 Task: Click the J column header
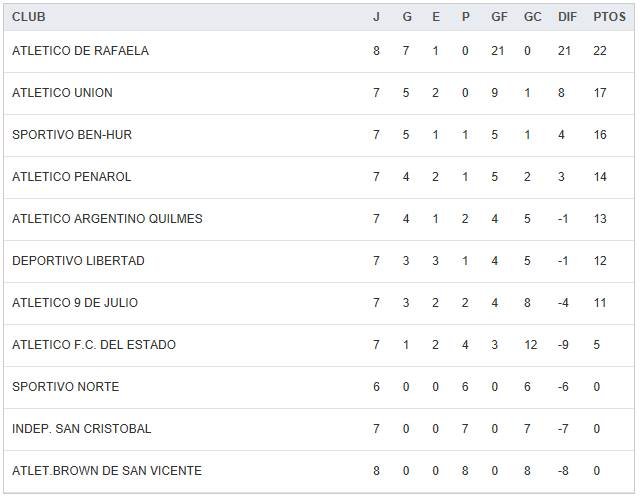[x=376, y=17]
